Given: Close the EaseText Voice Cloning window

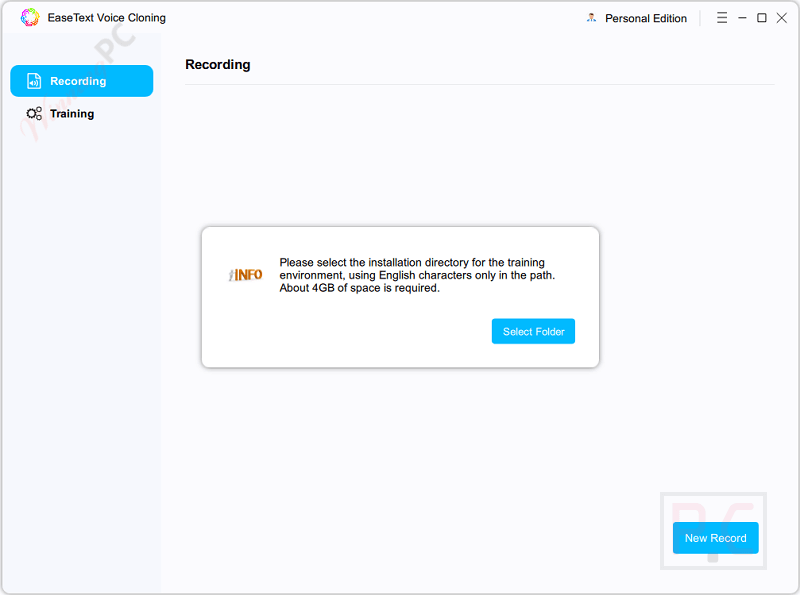Looking at the screenshot, I should coord(781,18).
